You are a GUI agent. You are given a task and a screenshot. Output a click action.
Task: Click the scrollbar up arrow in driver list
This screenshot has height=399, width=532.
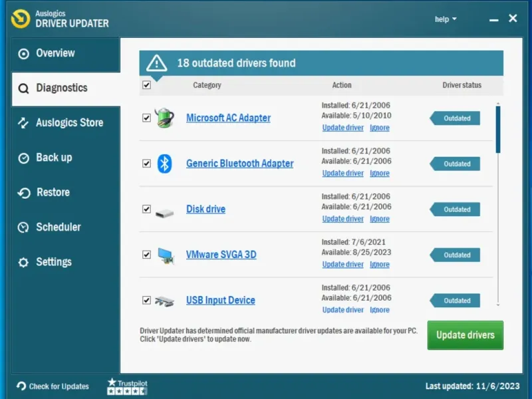(498, 103)
